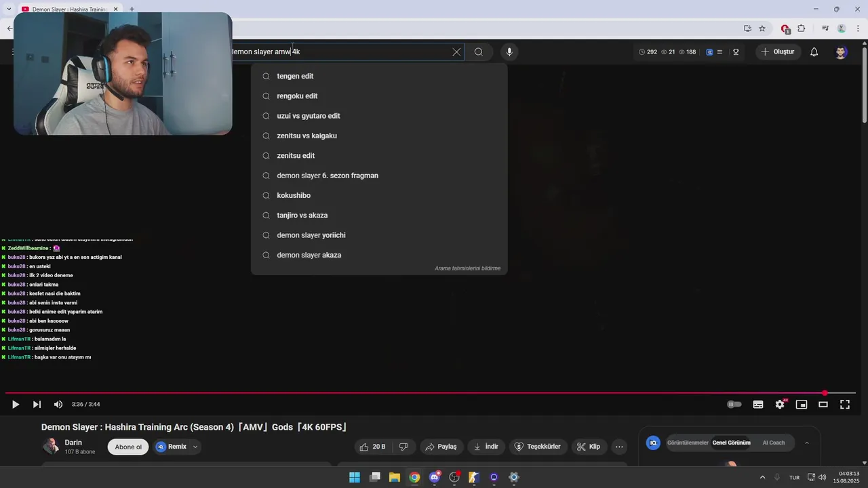Open the Darin channel name link

coord(73,443)
